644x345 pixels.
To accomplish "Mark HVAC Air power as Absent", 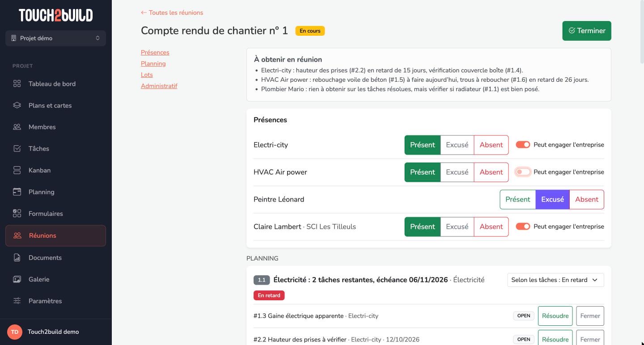I will (x=491, y=172).
